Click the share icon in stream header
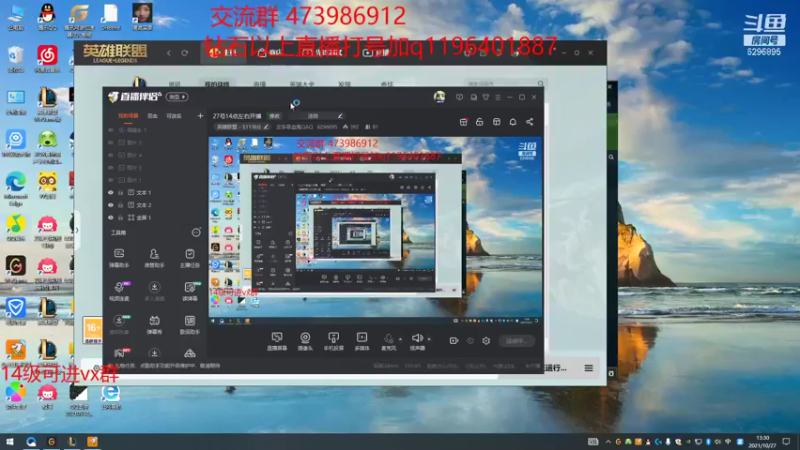 [530, 122]
